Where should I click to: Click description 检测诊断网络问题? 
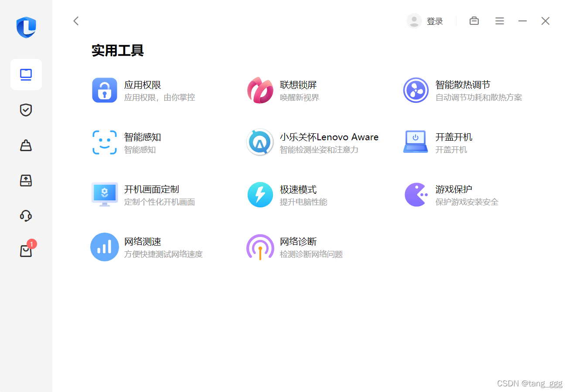pyautogui.click(x=311, y=254)
